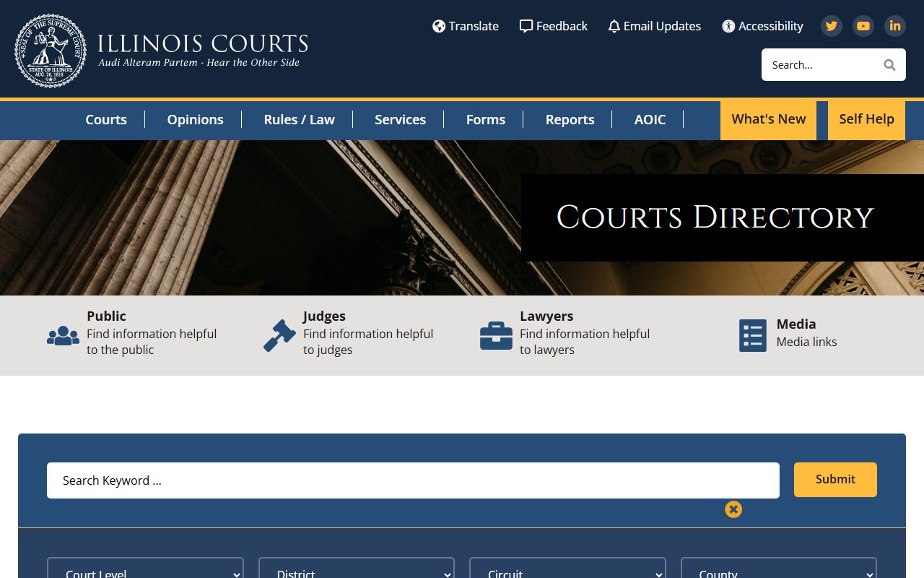Open the Illinois Courts title link
Image resolution: width=924 pixels, height=578 pixels.
tap(203, 43)
